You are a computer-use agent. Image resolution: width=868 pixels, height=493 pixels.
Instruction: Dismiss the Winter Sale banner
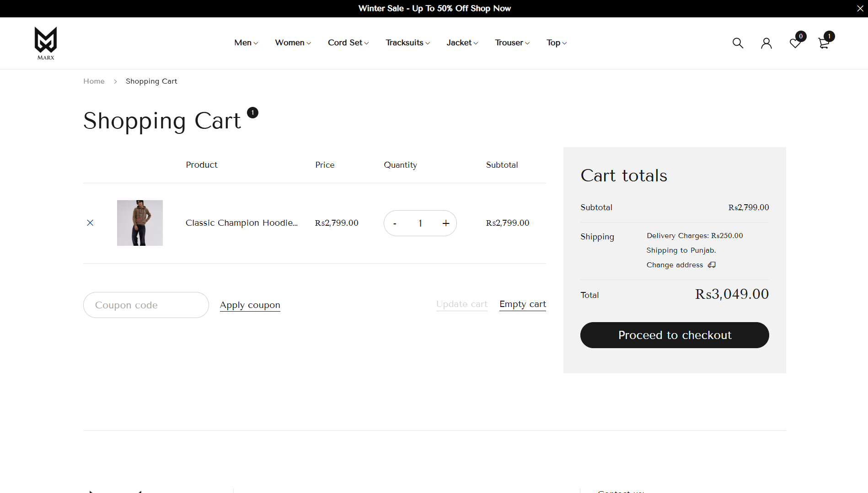click(x=860, y=9)
